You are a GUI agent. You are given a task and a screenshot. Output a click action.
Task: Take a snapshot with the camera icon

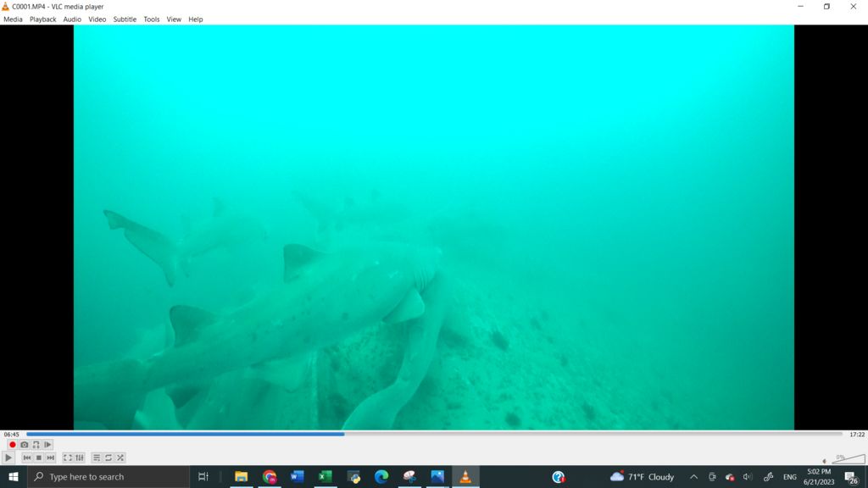tap(25, 445)
